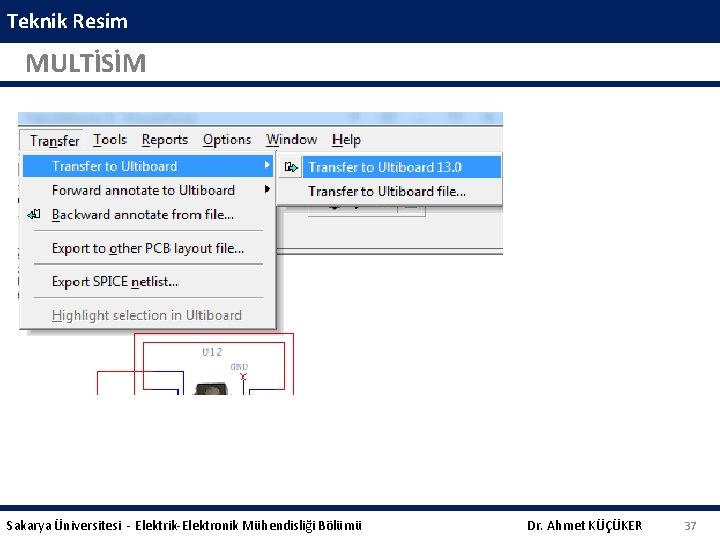Click the GND label in schematic
The width and height of the screenshot is (720, 540).
tap(239, 367)
